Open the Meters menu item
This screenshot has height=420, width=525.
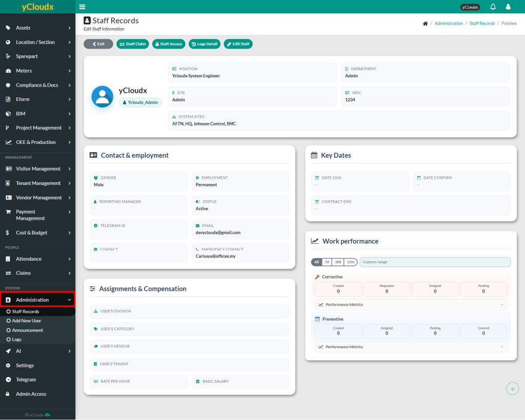coord(37,71)
